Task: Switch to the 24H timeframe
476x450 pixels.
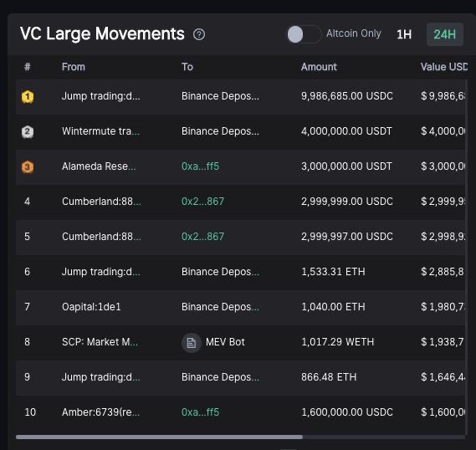Action: tap(444, 34)
